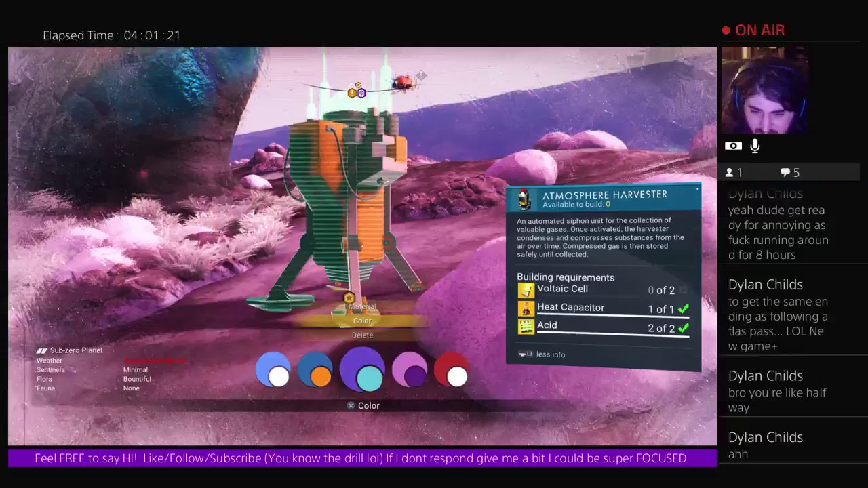Click the hexagon icon above Material option
868x488 pixels.
(x=349, y=298)
